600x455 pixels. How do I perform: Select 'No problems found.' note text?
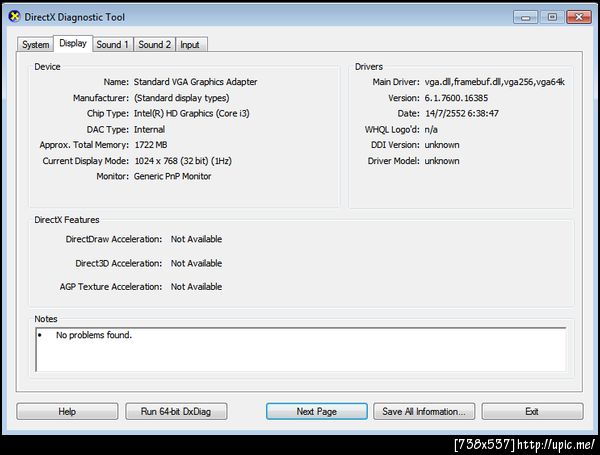pos(94,335)
